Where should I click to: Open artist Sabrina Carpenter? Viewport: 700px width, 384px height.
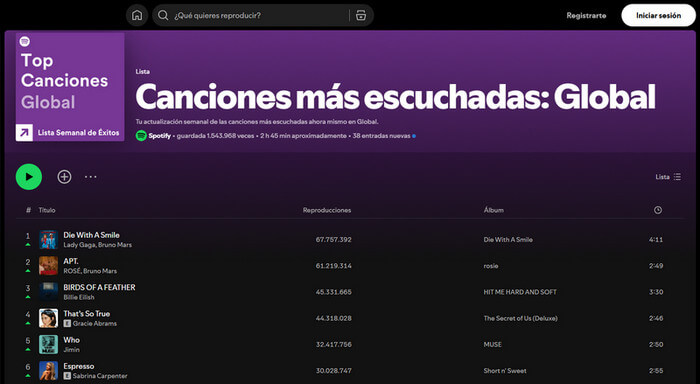(x=100, y=376)
